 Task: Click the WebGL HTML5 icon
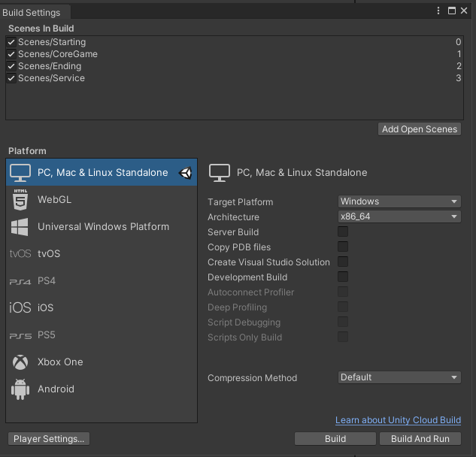point(20,199)
